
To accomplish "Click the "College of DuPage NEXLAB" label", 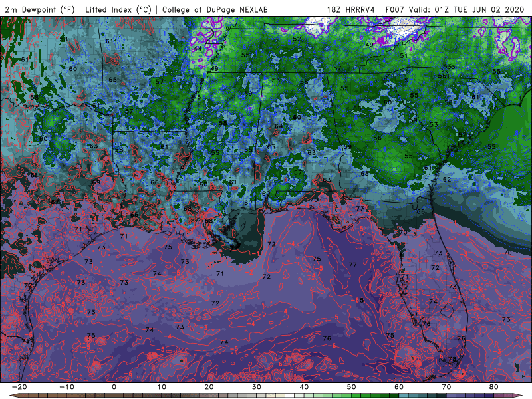I will pos(215,9).
